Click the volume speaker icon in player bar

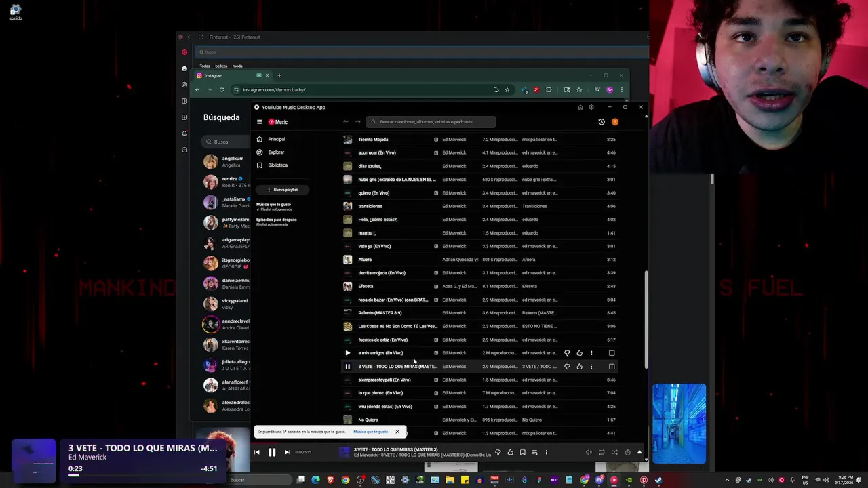coord(589,452)
